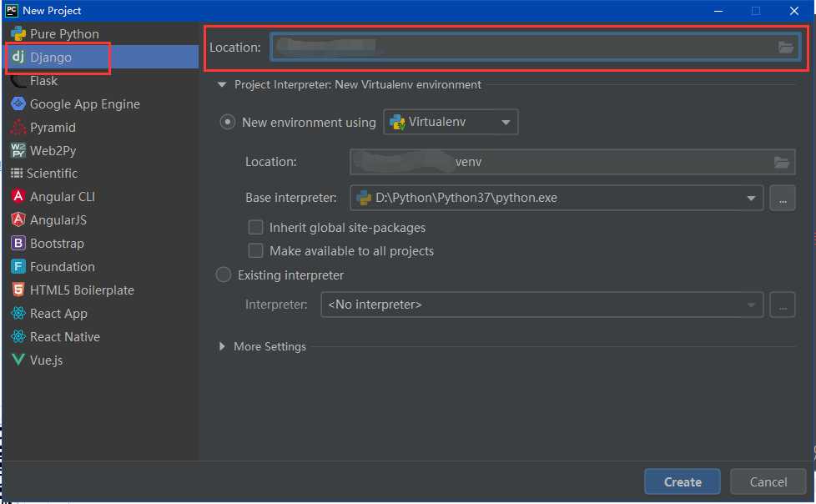Viewport: 816px width, 504px height.
Task: Click the Web2Py icon in list
Action: tap(18, 150)
